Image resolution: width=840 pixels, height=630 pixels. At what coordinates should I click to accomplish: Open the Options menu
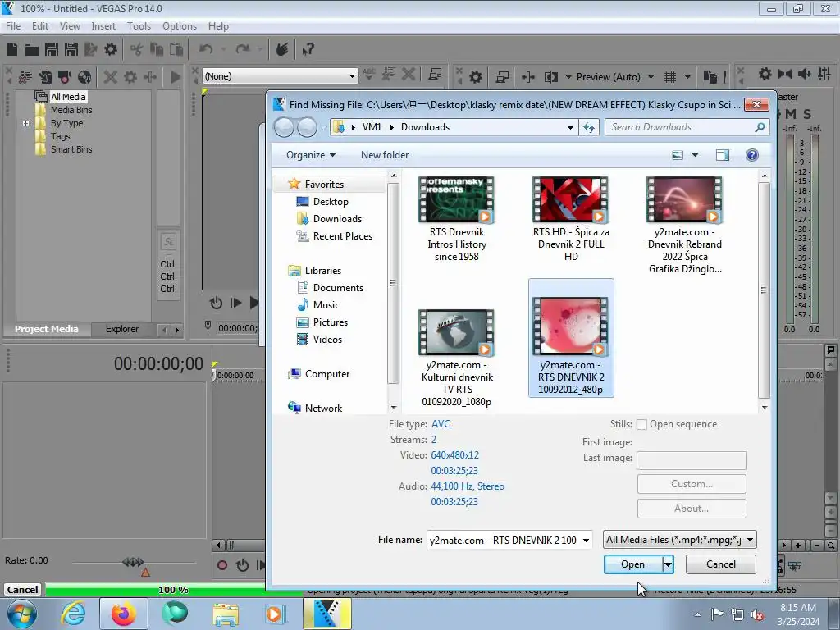180,26
